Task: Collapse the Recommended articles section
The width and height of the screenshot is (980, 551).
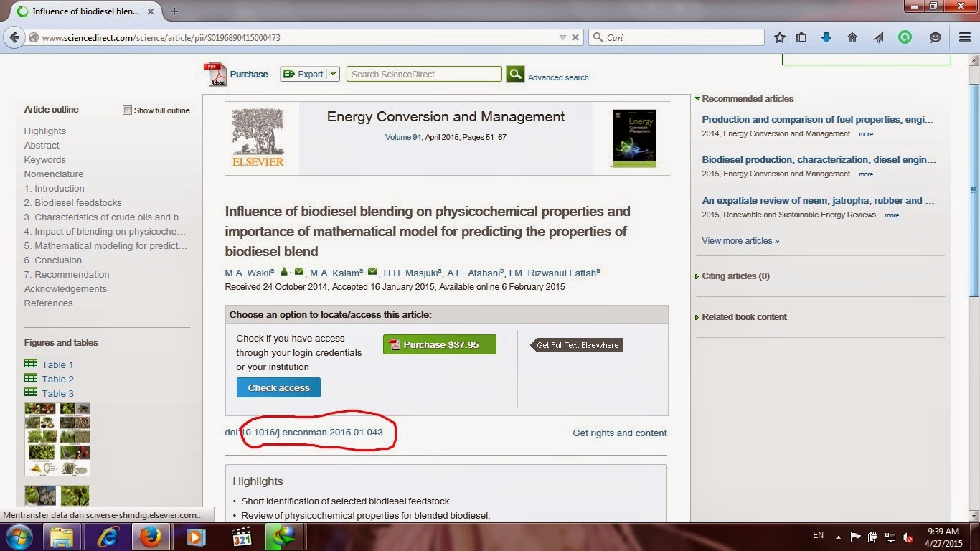Action: [x=697, y=99]
